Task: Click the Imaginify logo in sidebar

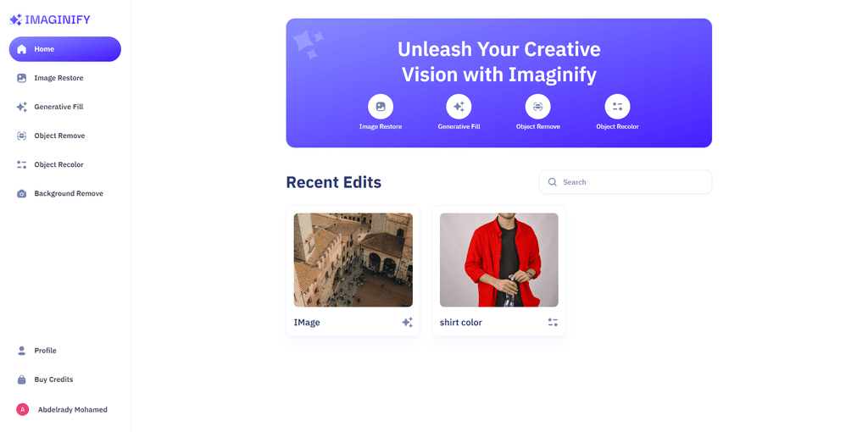Action: [50, 20]
